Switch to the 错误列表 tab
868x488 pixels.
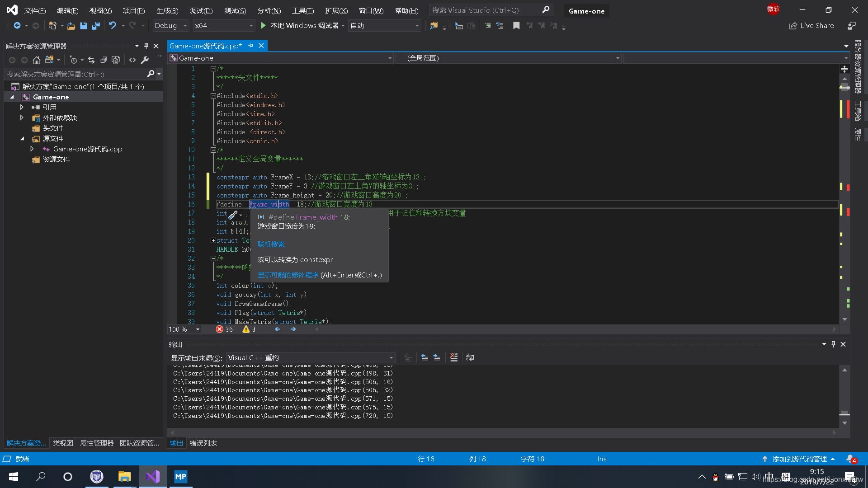pos(203,443)
